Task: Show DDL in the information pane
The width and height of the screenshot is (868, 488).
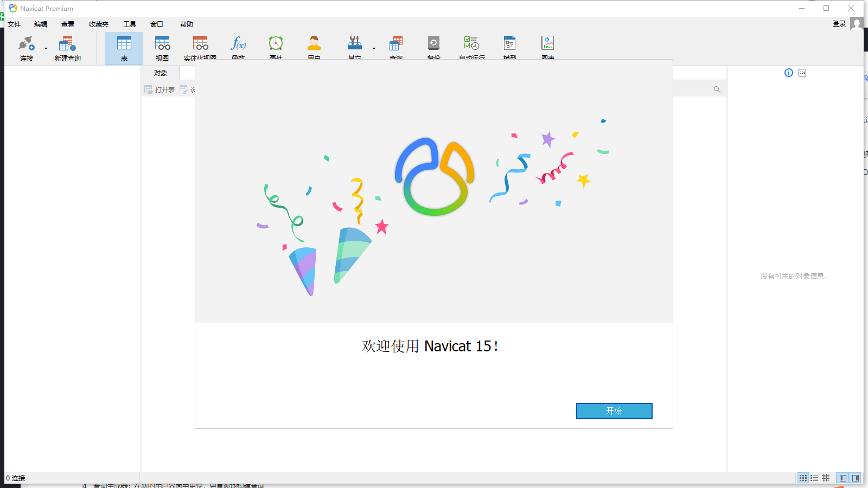Action: 802,73
